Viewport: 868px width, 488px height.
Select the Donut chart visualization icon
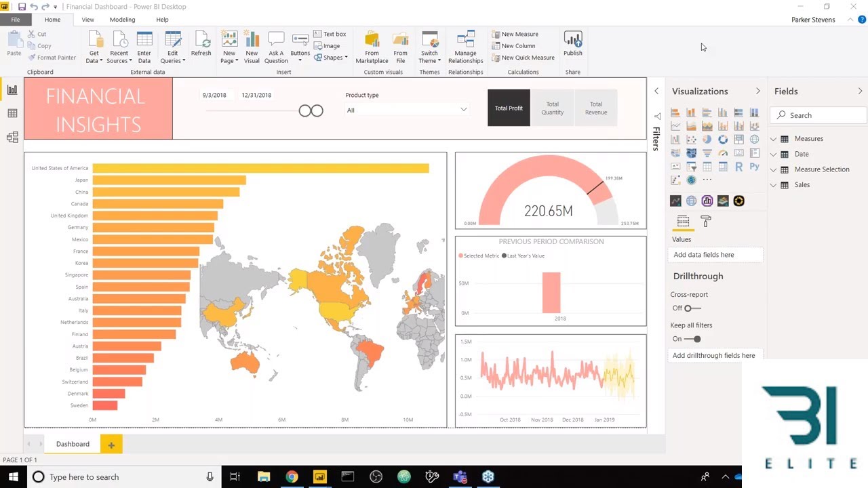pyautogui.click(x=723, y=139)
